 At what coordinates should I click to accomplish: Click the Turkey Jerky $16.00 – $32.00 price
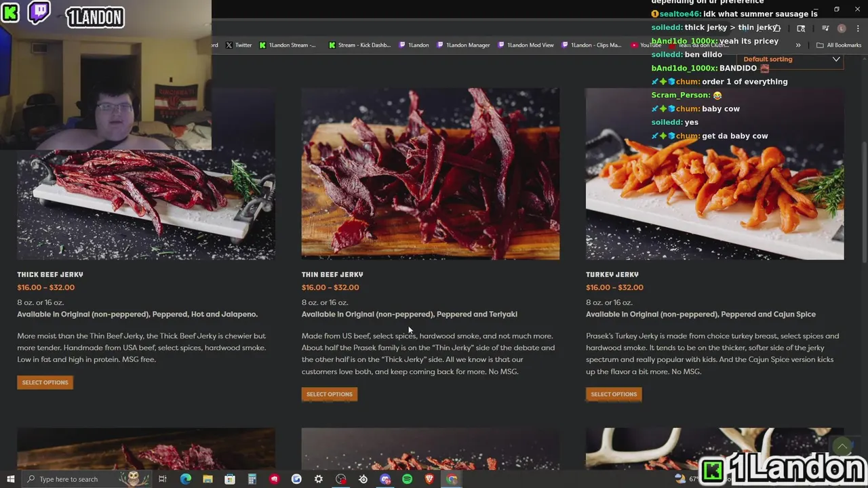tap(614, 287)
